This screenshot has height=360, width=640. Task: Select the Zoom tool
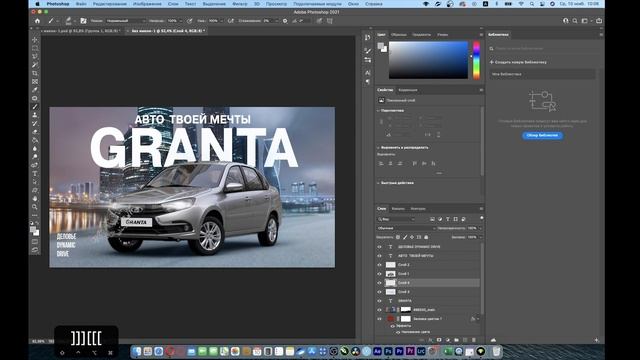tap(35, 207)
